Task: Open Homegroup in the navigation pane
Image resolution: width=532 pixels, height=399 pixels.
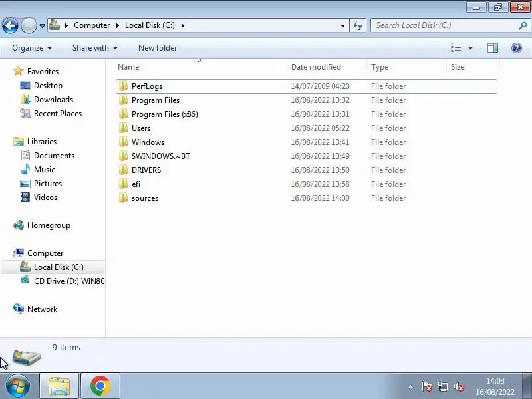Action: tap(49, 225)
